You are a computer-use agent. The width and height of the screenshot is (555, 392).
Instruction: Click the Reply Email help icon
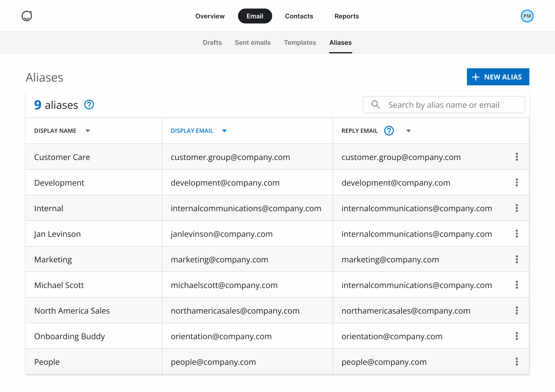[389, 131]
